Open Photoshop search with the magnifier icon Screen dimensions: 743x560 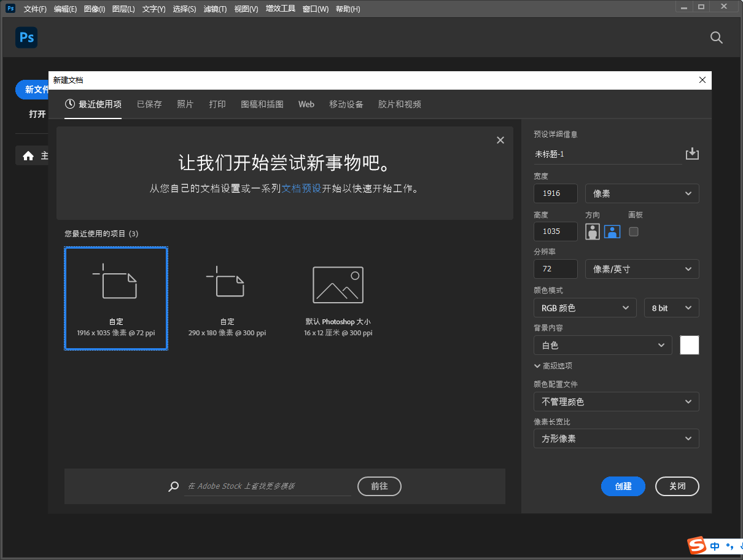coord(716,37)
